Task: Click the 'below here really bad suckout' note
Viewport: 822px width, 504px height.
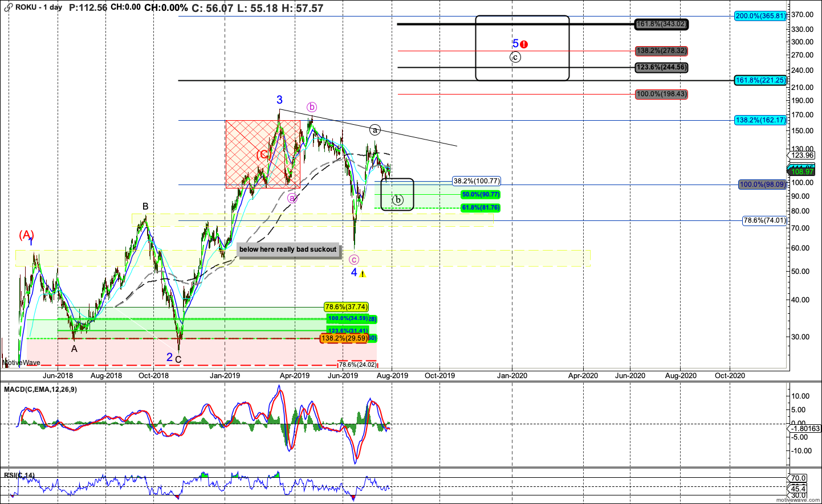Action: click(x=288, y=249)
